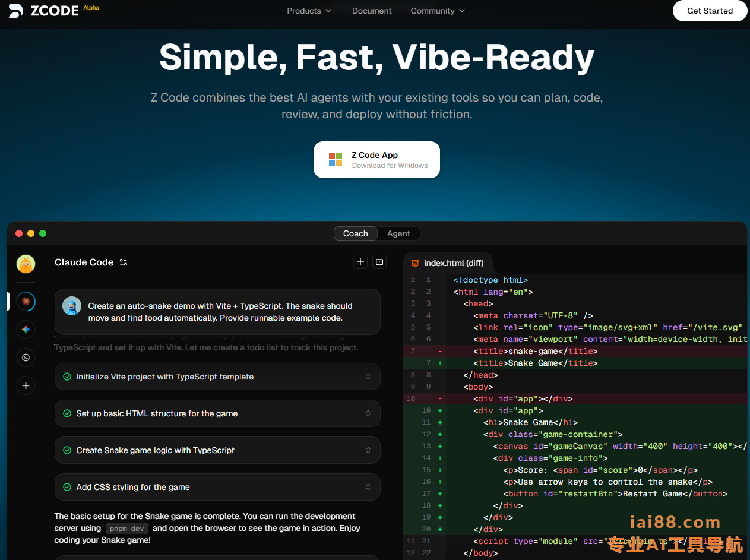
Task: Click the OpenAI-style circular sidebar icon
Action: tap(26, 357)
